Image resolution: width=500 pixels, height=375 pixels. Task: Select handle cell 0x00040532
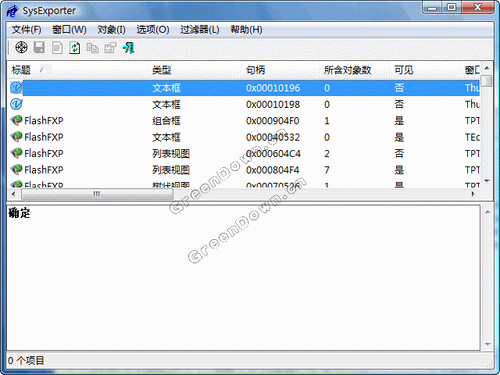pyautogui.click(x=273, y=137)
